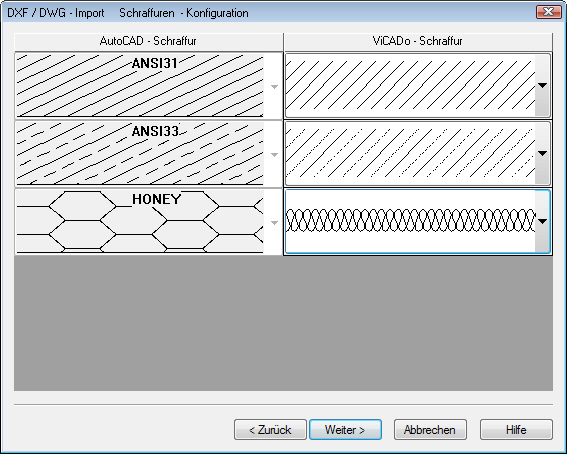Image resolution: width=567 pixels, height=454 pixels.
Task: Click the ViCADo - Schraffur column header
Action: click(418, 41)
